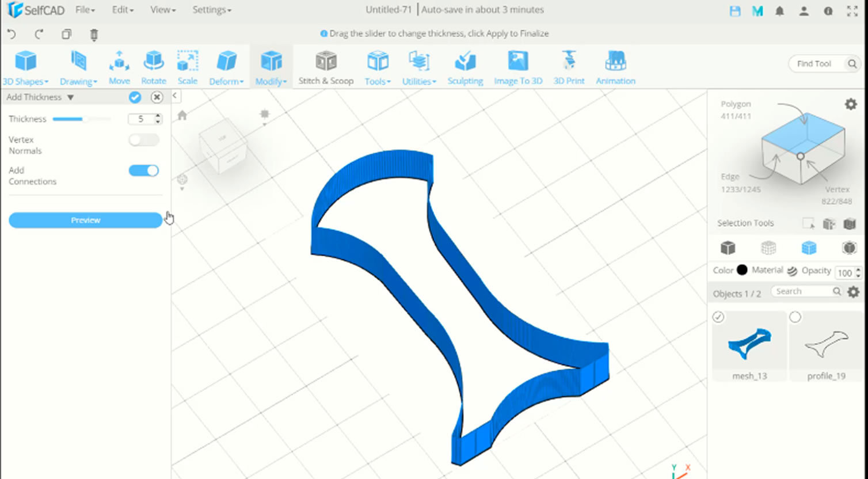Image resolution: width=868 pixels, height=479 pixels.
Task: Open the Tools dropdown
Action: [378, 68]
